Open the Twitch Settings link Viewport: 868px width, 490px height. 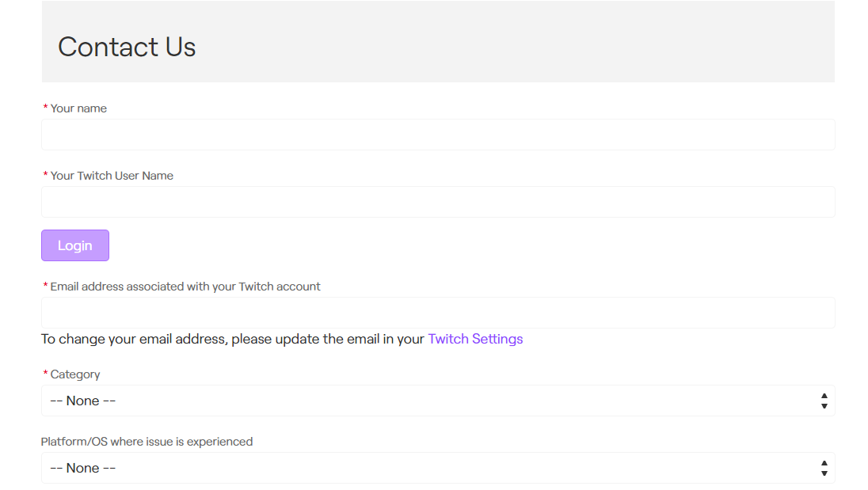pyautogui.click(x=475, y=339)
